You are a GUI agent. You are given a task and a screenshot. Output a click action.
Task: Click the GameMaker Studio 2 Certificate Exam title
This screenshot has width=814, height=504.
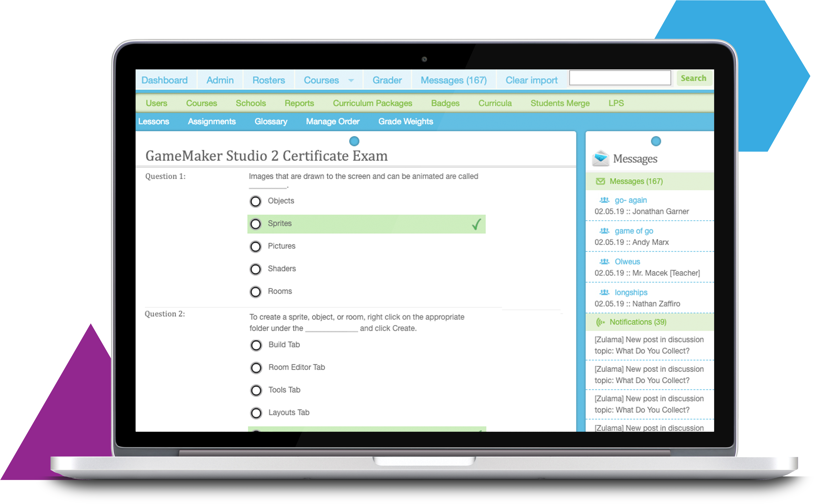pos(267,156)
